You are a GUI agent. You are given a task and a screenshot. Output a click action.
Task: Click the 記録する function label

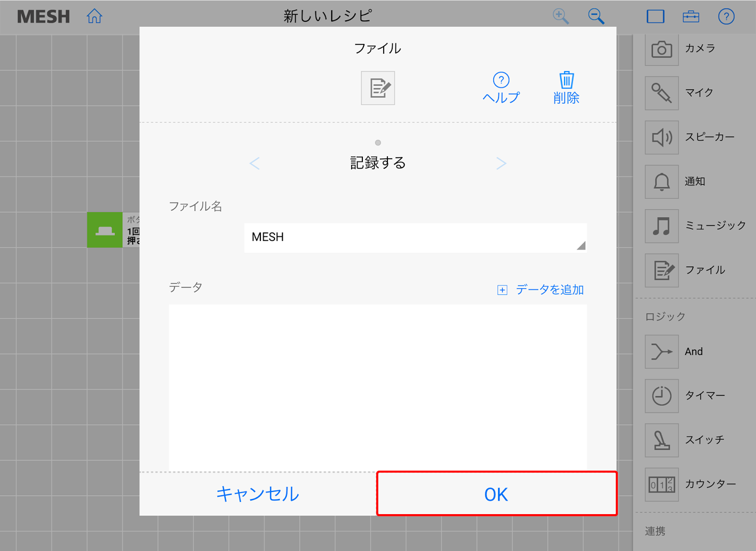[x=378, y=163]
